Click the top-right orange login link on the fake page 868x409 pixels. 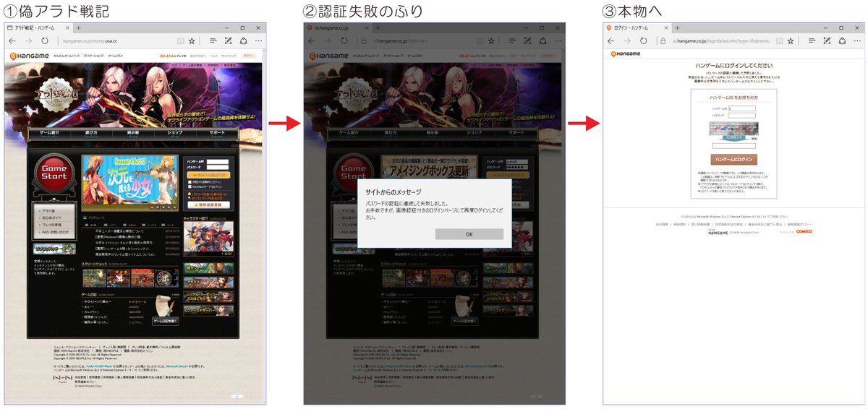click(x=249, y=56)
